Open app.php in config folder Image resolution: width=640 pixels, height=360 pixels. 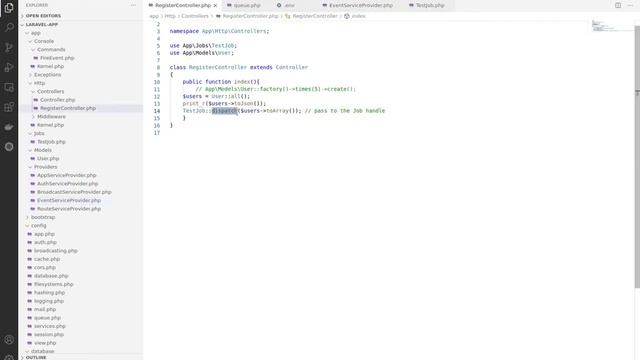click(44, 234)
